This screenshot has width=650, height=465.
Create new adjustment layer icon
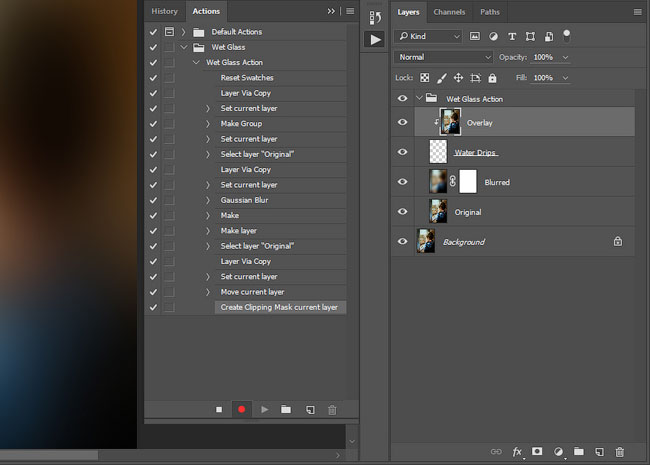click(558, 452)
